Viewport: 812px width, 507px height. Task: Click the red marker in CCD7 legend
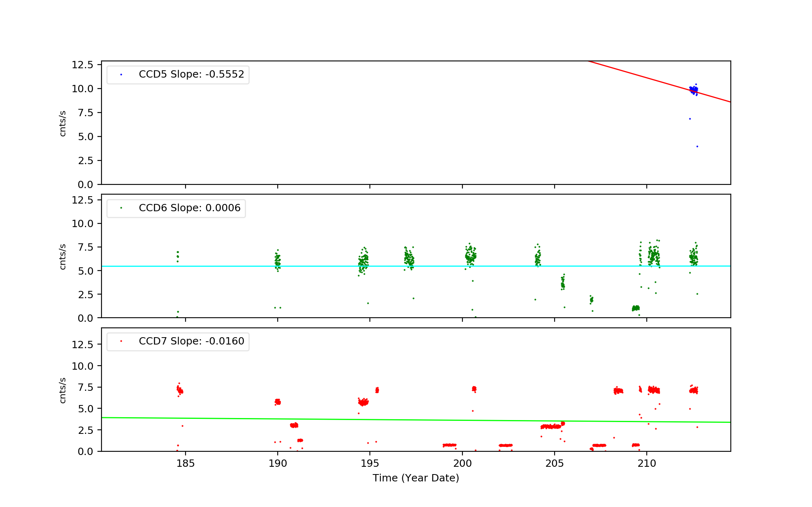tap(121, 341)
